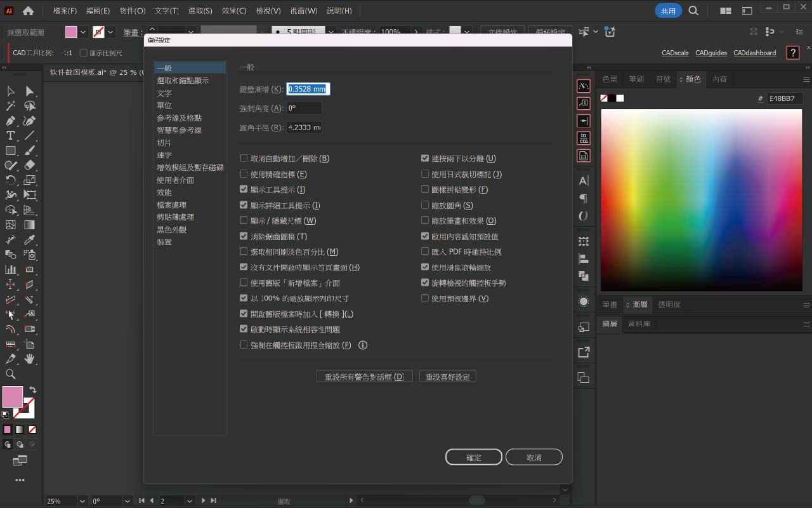This screenshot has width=812, height=508.
Task: Choose the Magic Wand tool
Action: tap(11, 106)
